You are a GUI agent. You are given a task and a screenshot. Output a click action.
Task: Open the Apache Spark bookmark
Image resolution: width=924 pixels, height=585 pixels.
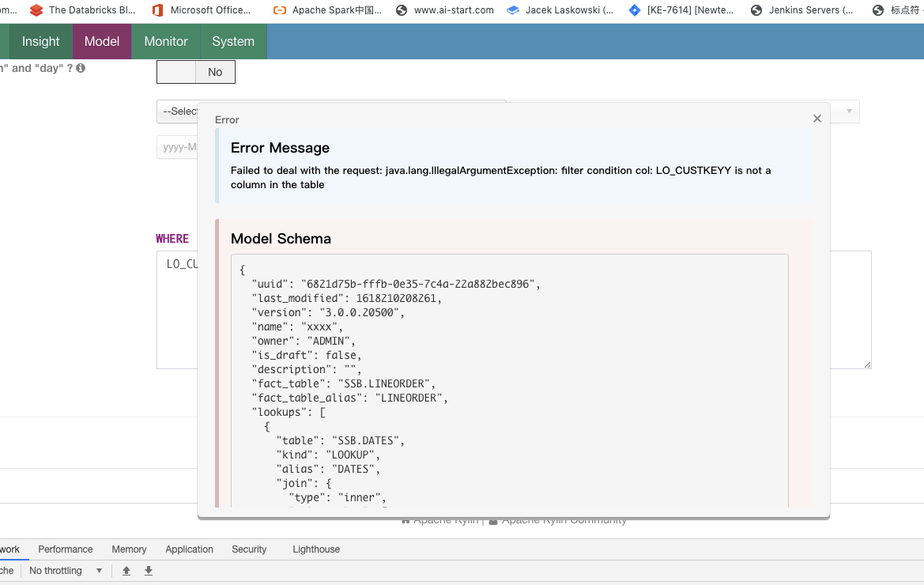(328, 10)
